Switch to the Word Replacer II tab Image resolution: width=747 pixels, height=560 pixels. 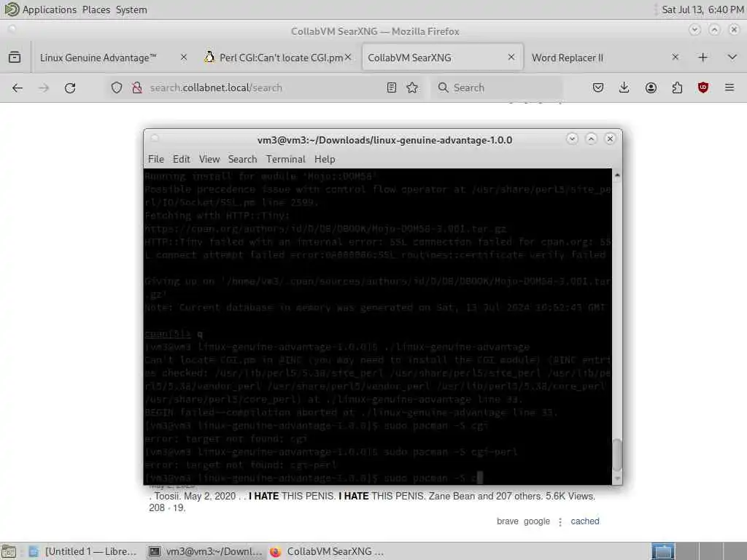click(605, 58)
